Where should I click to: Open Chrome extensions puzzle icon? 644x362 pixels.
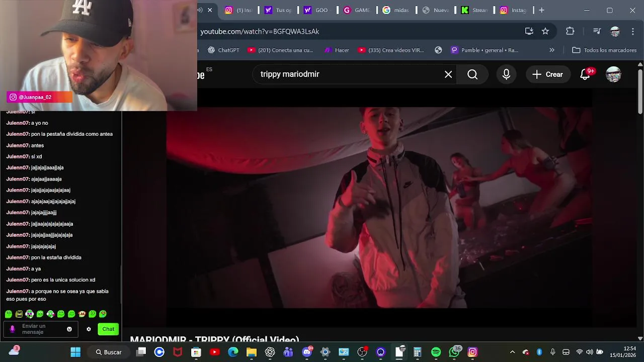(570, 31)
